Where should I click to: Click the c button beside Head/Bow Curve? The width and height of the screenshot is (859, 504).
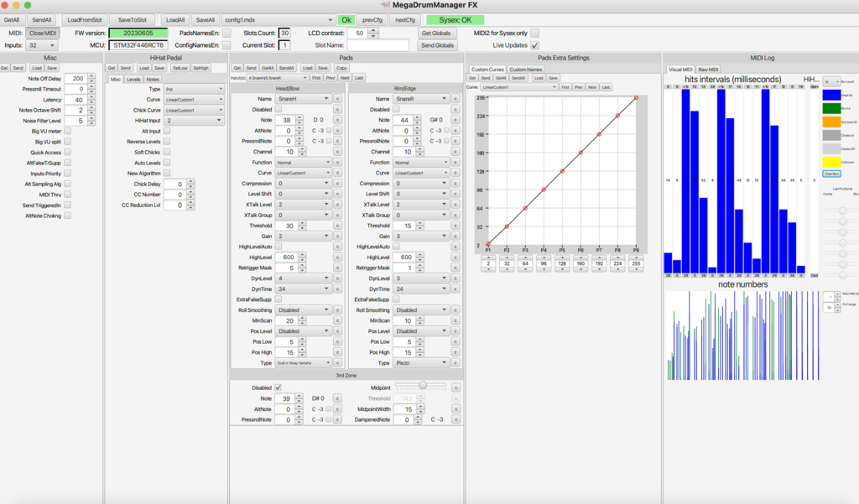click(337, 173)
